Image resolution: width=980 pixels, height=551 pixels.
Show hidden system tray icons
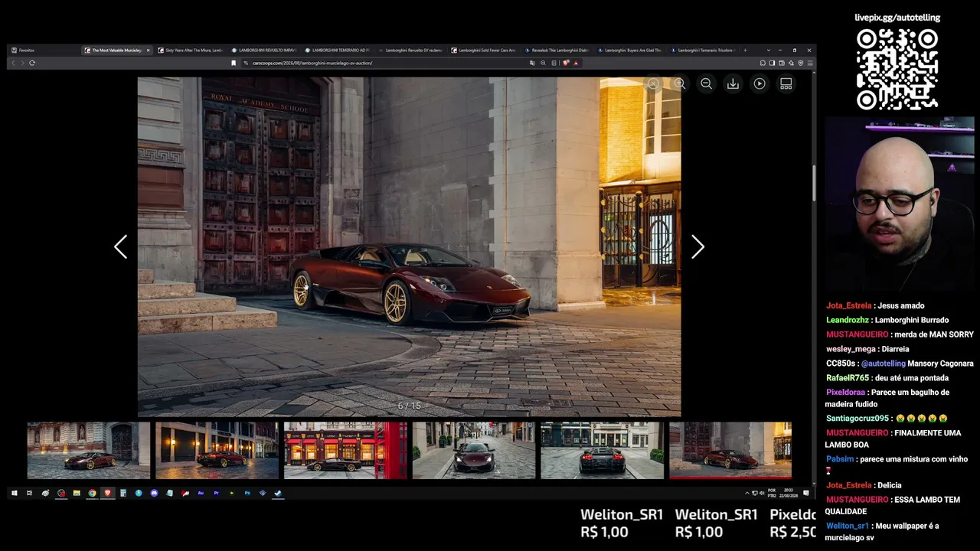(x=747, y=494)
